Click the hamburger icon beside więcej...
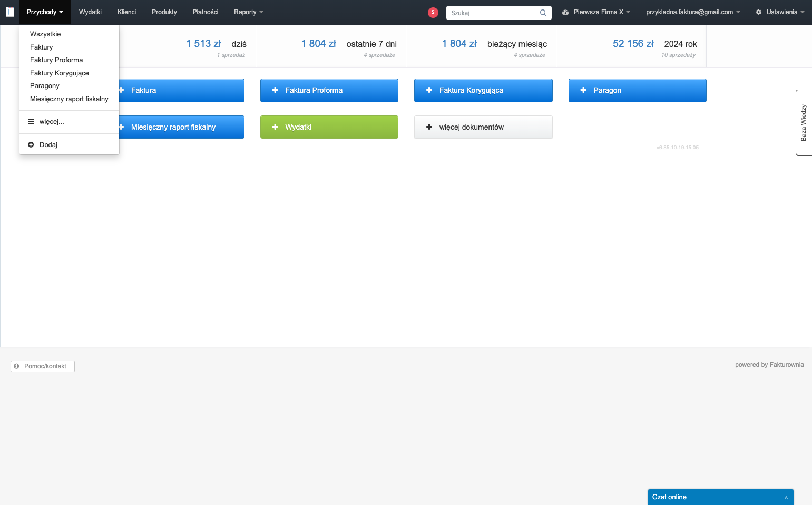The width and height of the screenshot is (812, 505). click(x=31, y=121)
